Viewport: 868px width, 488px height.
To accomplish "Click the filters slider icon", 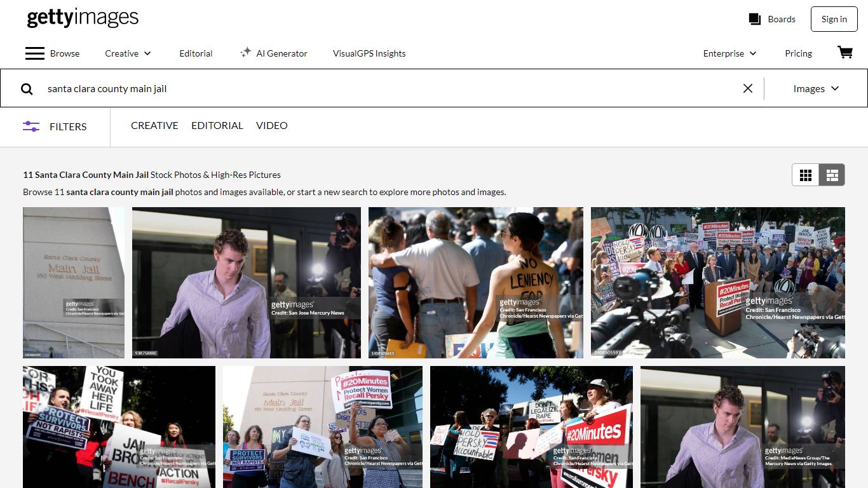I will pos(31,126).
